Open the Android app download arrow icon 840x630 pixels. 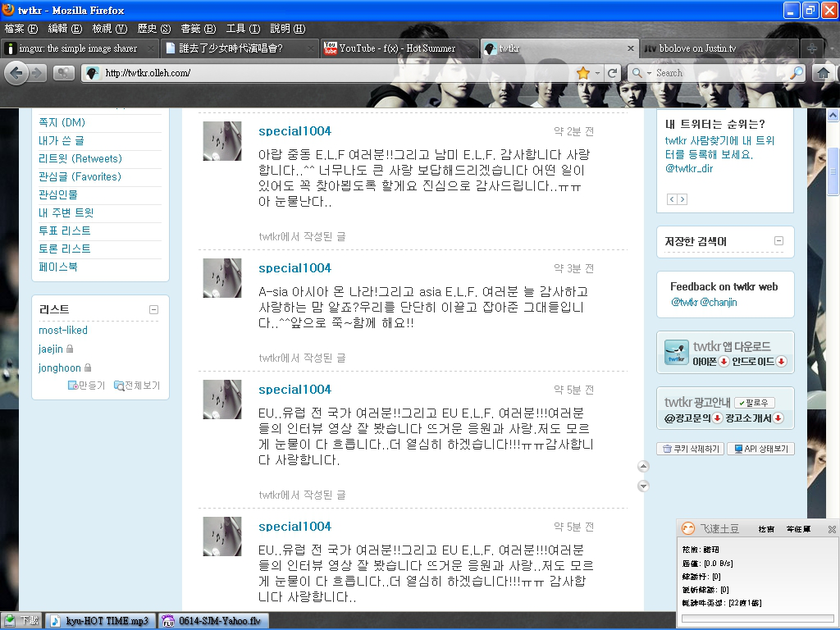781,361
